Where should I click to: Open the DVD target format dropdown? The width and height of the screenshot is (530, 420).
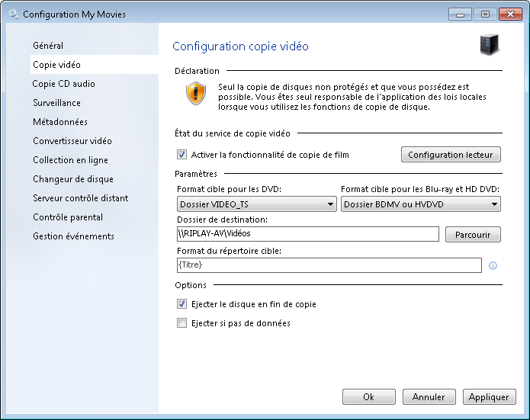[256, 204]
